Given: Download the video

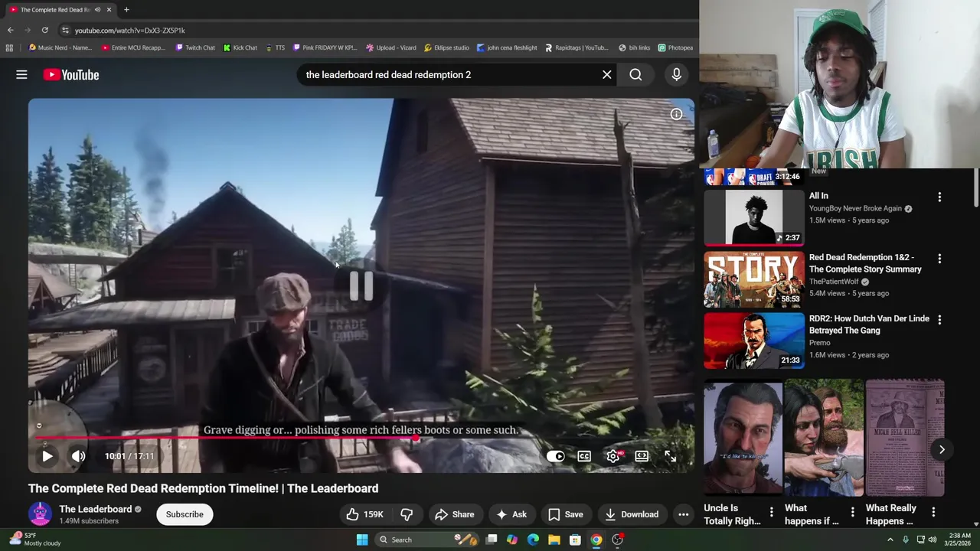Looking at the screenshot, I should 632,514.
